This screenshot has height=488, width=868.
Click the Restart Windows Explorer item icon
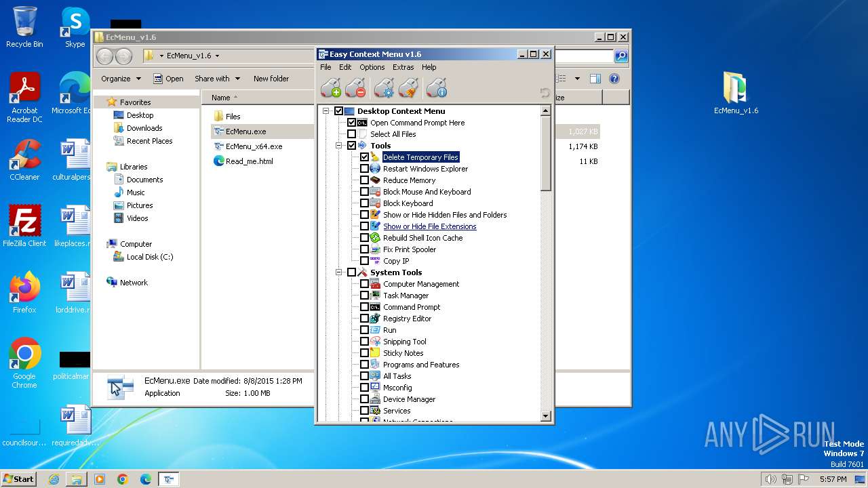[x=375, y=169]
